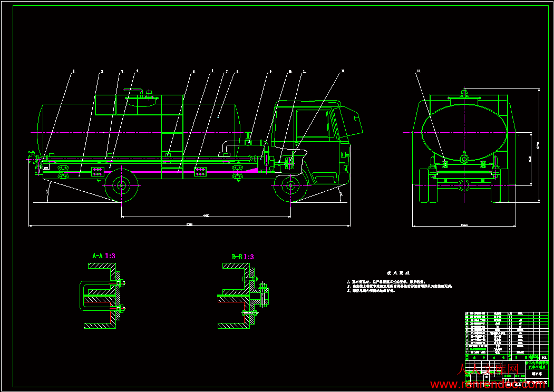The image size is (554, 392).
Task: Select the 'A-A 1:3' section label
Action: tap(103, 256)
